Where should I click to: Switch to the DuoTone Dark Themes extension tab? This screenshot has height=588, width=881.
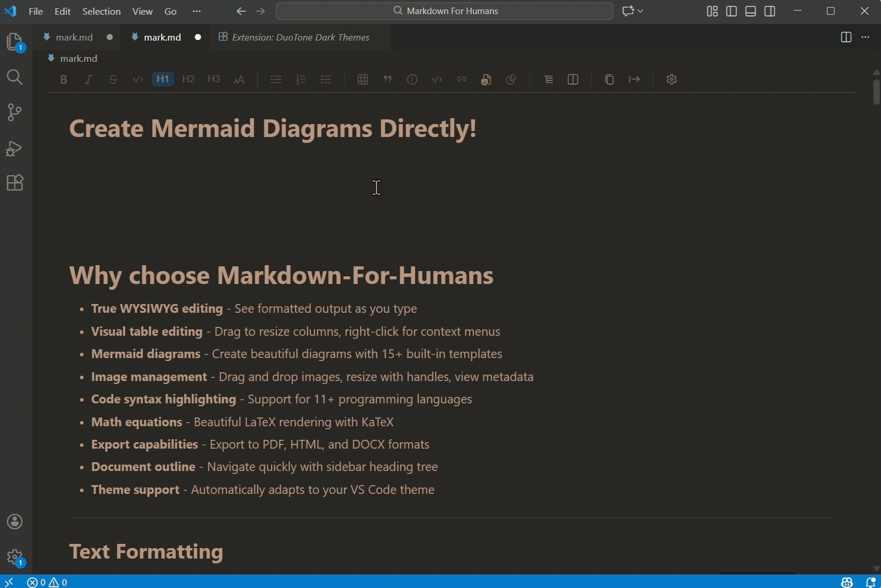(300, 37)
